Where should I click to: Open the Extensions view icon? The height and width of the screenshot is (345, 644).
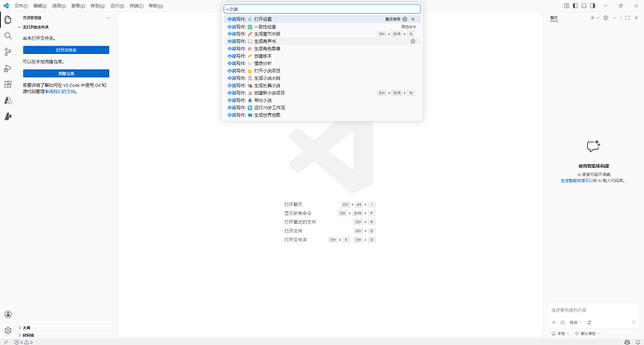click(7, 84)
